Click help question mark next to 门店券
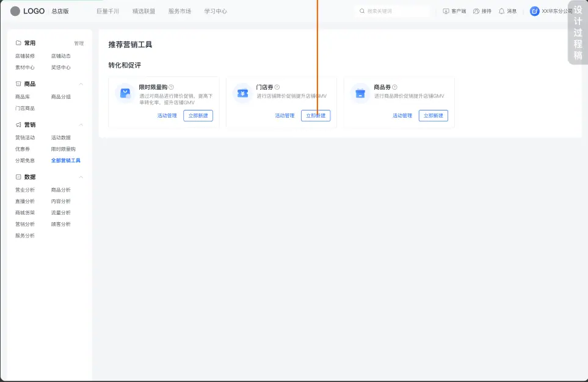Screen dimensions: 588x382 point(277,87)
